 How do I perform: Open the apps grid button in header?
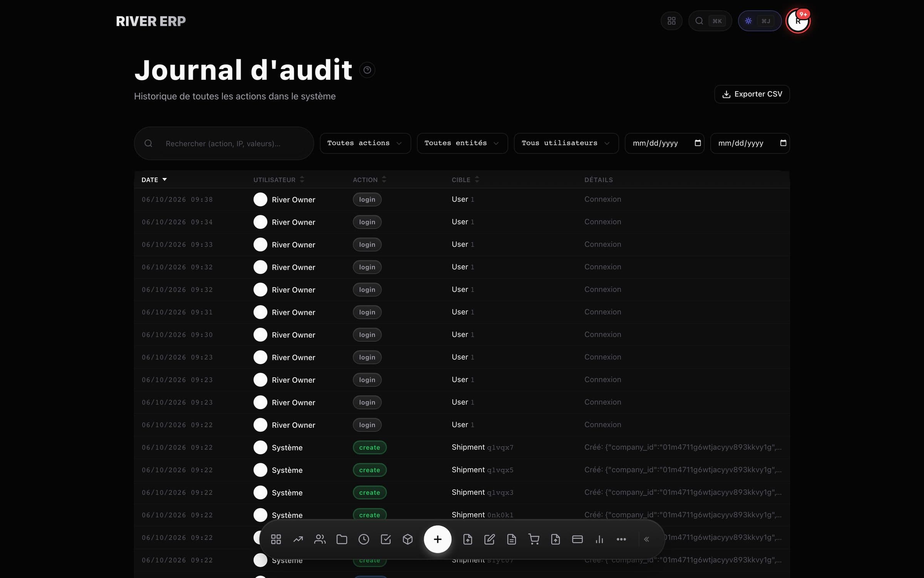click(x=671, y=21)
